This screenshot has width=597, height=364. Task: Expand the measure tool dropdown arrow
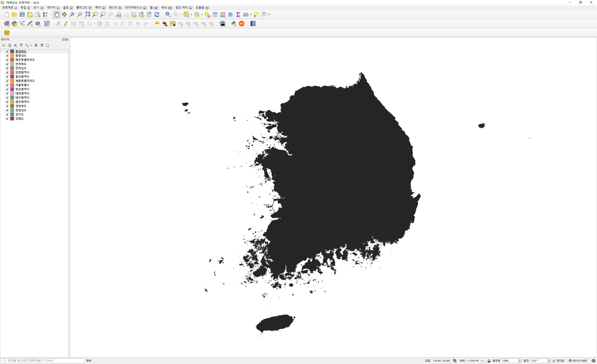(251, 14)
